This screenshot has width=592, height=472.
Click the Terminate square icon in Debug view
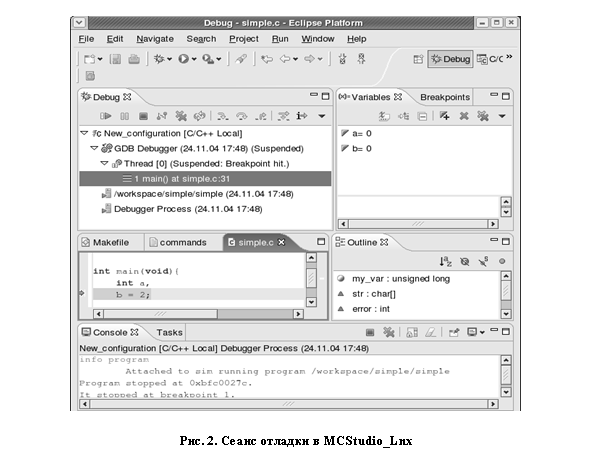pyautogui.click(x=143, y=116)
